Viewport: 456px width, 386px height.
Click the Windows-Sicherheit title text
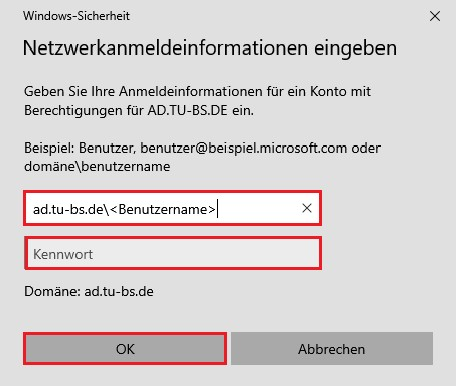pyautogui.click(x=76, y=16)
